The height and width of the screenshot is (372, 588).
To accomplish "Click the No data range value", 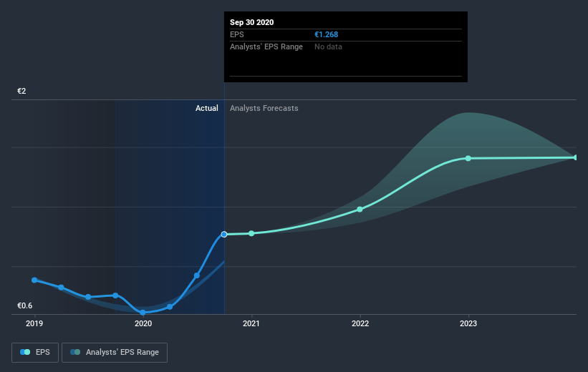I will click(328, 46).
